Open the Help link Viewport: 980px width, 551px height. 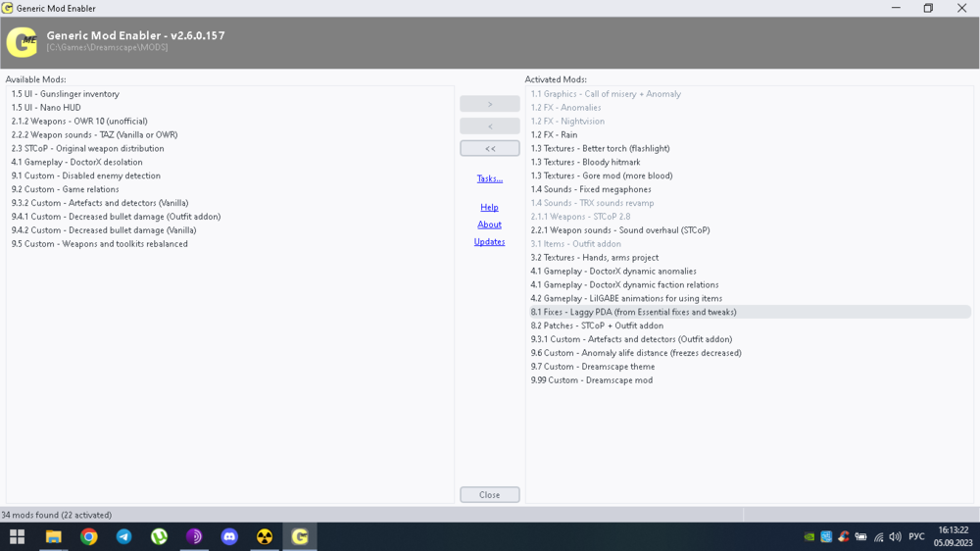tap(489, 208)
